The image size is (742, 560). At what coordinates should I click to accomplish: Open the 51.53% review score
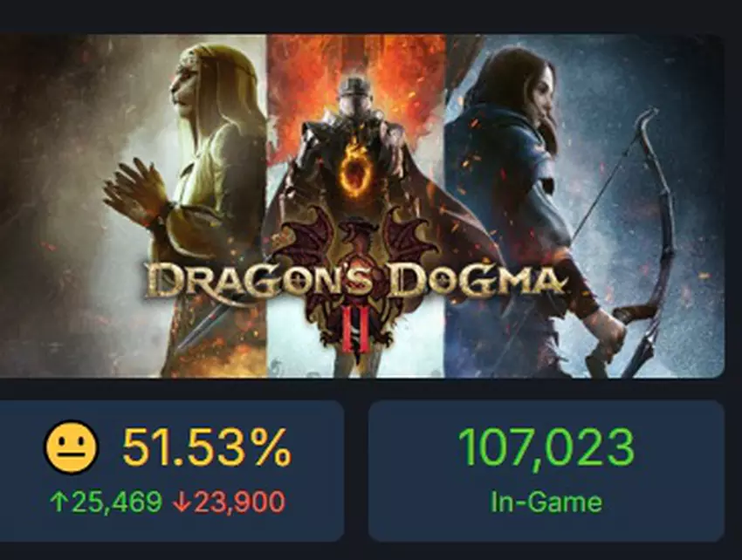tap(206, 448)
